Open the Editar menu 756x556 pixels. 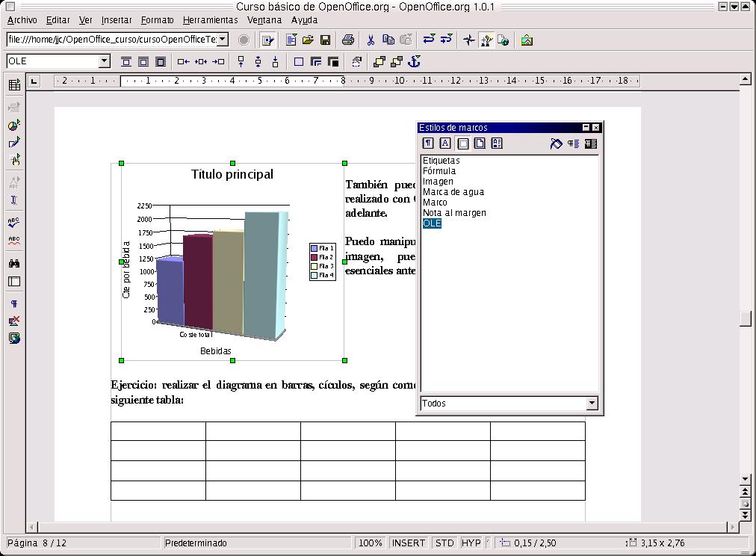point(58,20)
